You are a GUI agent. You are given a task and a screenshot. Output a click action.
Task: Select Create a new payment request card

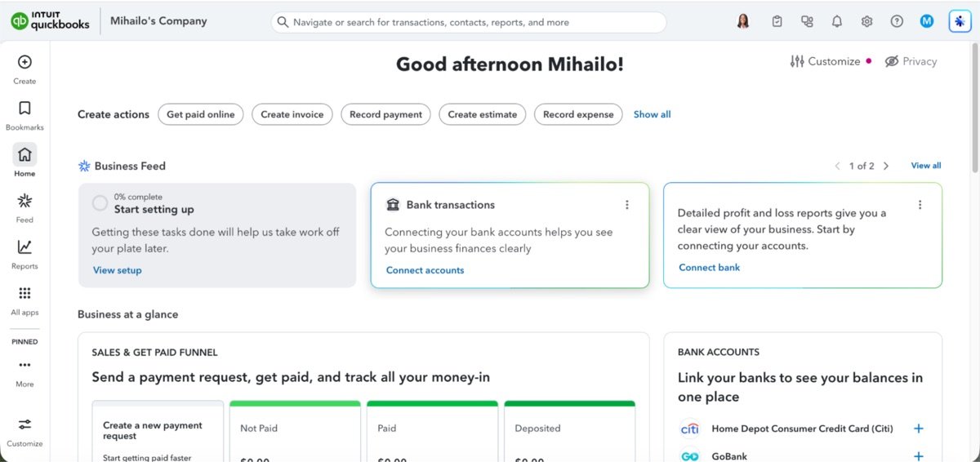click(x=158, y=431)
